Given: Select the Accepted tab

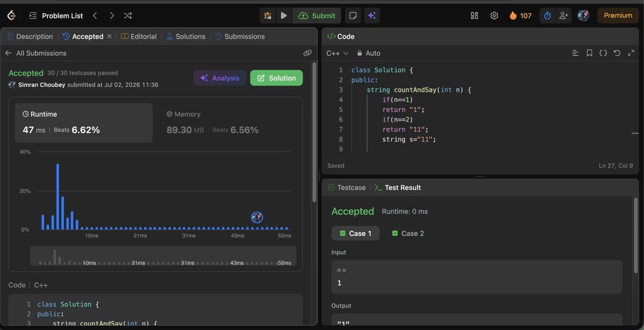Looking at the screenshot, I should point(83,36).
